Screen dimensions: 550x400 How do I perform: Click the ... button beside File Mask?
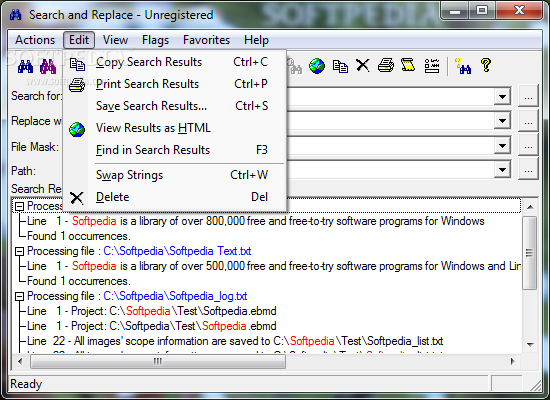pyautogui.click(x=528, y=146)
